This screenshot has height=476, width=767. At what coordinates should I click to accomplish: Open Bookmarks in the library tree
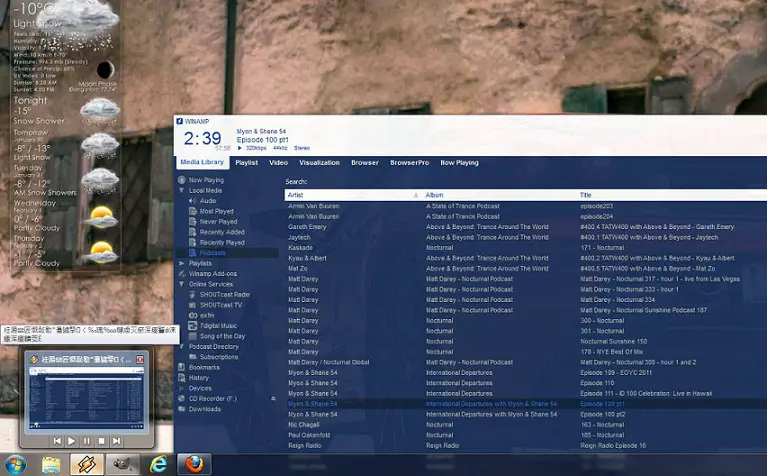pyautogui.click(x=204, y=367)
